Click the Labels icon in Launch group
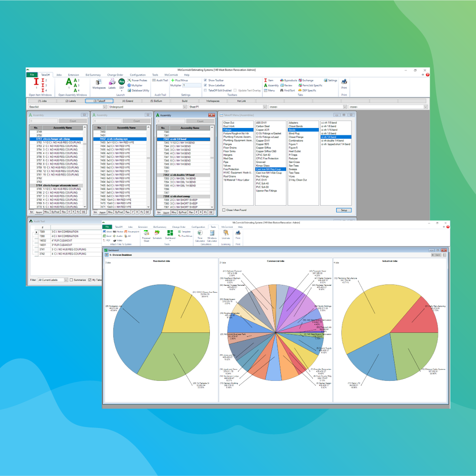This screenshot has height=476, width=476. (112, 83)
